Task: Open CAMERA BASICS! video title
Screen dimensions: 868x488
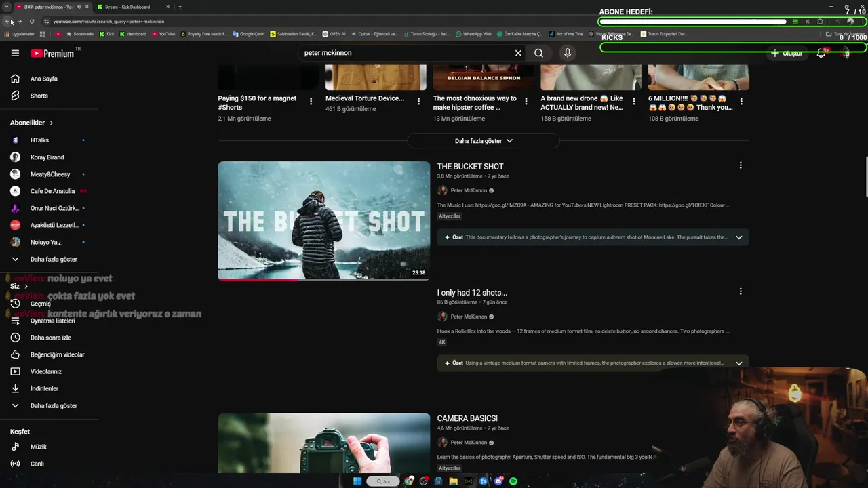Action: 467,418
